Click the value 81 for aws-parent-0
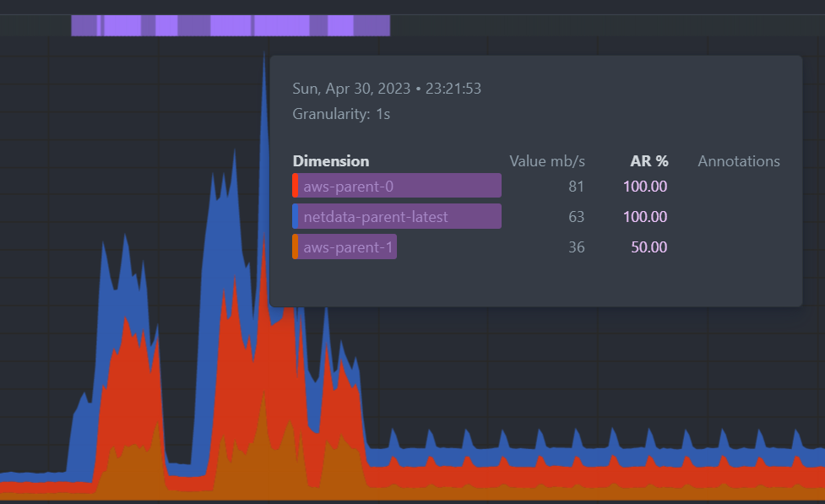825x504 pixels. pyautogui.click(x=576, y=186)
